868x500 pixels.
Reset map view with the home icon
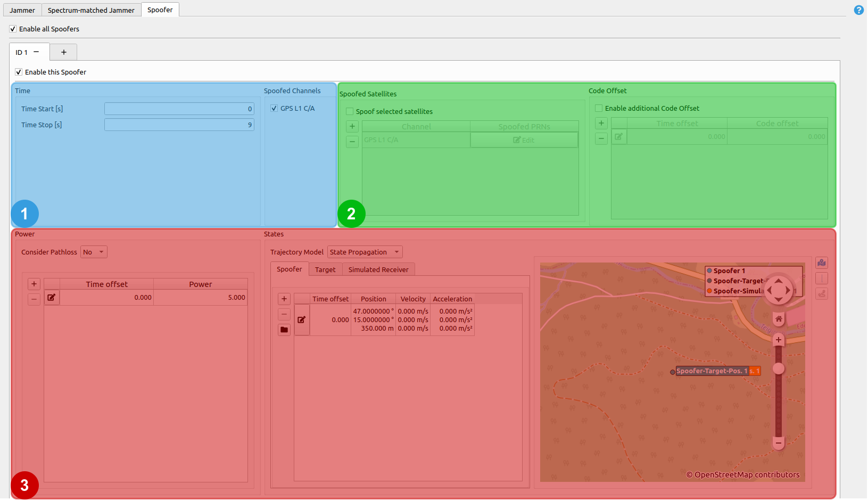point(779,319)
